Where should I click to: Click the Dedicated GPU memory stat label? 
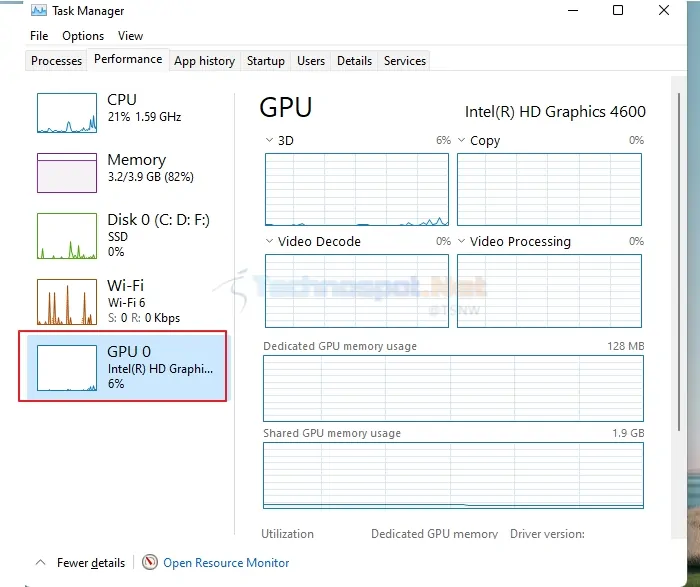(x=434, y=534)
